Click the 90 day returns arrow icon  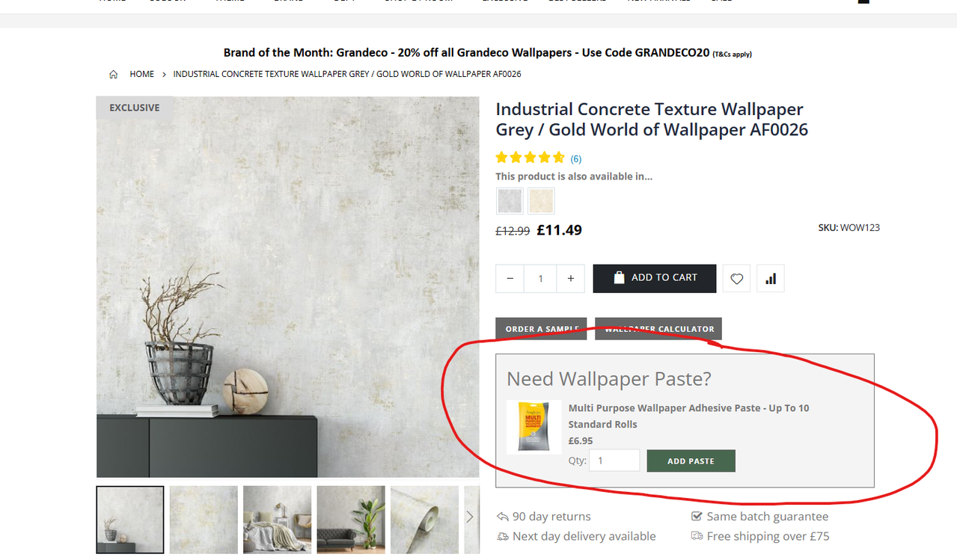503,517
